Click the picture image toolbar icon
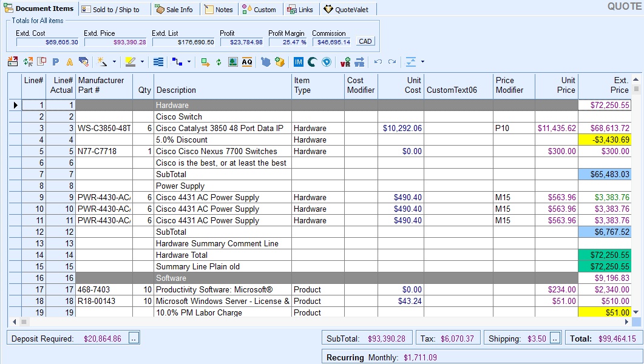The height and width of the screenshot is (364, 644). point(233,62)
